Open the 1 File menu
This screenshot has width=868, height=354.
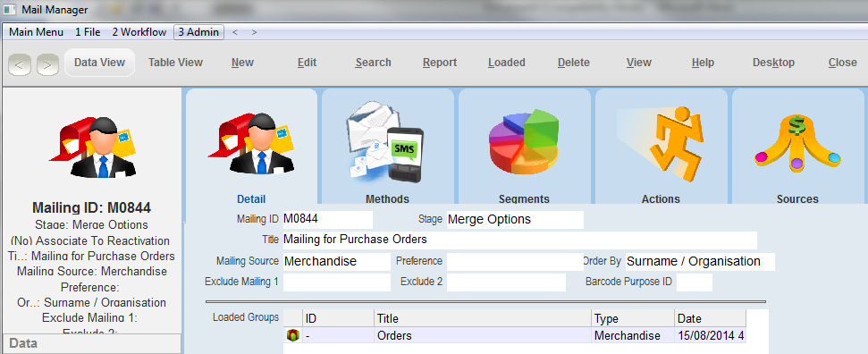[88, 32]
